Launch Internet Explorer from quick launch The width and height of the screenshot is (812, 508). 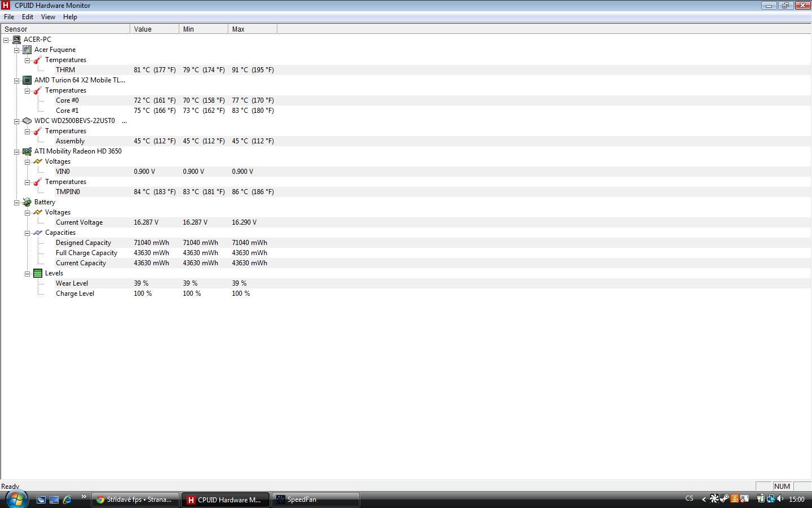(67, 500)
